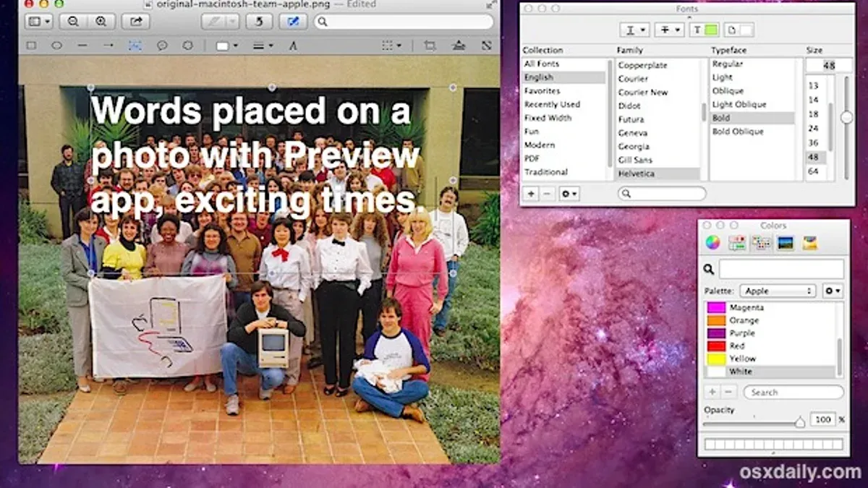
Task: Open the text strikethrough dropdown in Fonts
Action: click(x=669, y=30)
